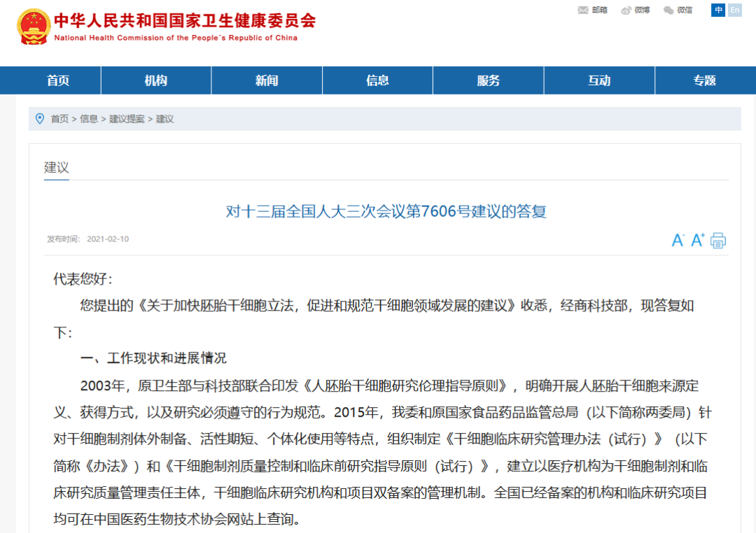This screenshot has width=756, height=533.
Task: Click the English name National Health Commission
Action: point(176,38)
